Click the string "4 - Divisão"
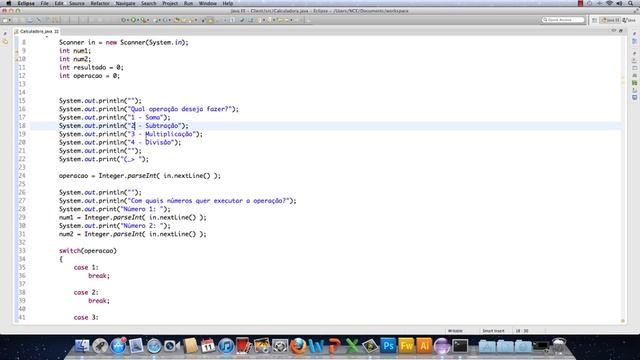The width and height of the screenshot is (640, 360). point(151,142)
